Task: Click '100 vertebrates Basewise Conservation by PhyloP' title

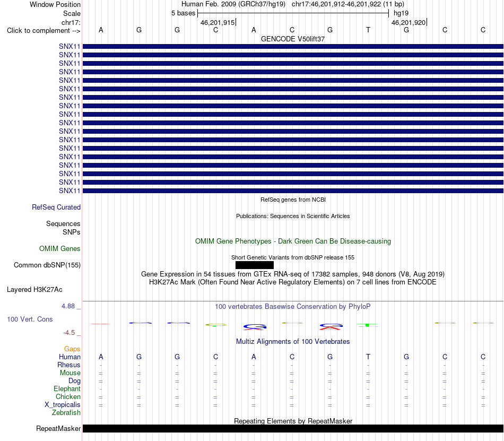Action: point(293,307)
